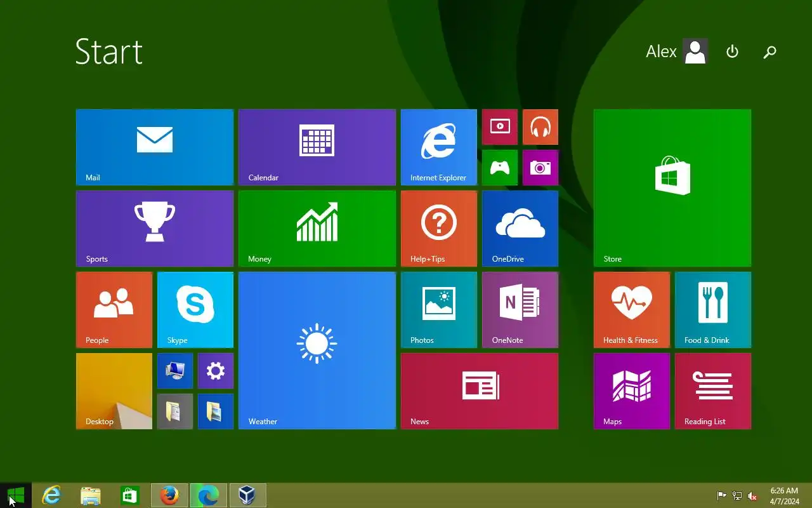812x508 pixels.
Task: Open the small Music headphones tile
Action: tap(540, 127)
